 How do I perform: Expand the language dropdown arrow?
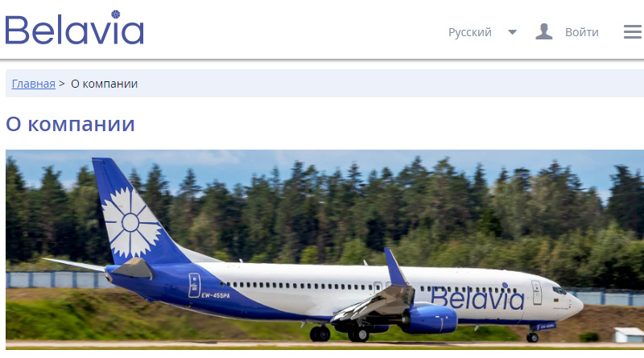pos(512,32)
